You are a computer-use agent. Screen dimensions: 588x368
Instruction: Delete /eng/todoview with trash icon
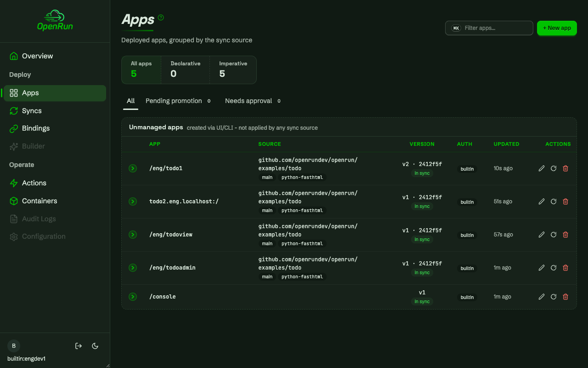point(565,235)
